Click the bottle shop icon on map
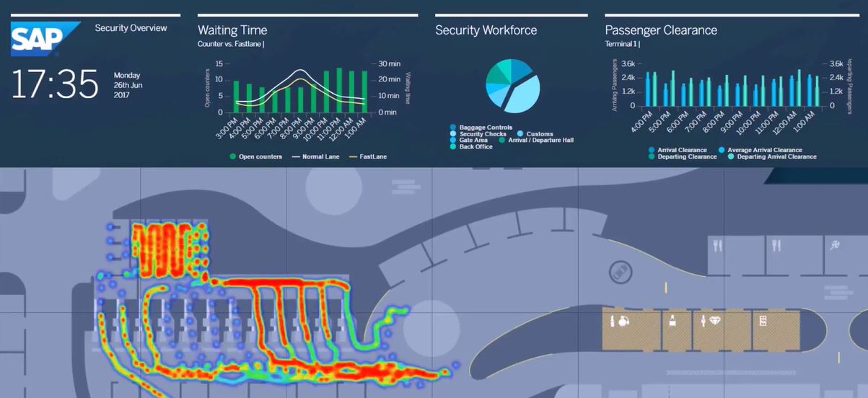This screenshot has height=398, width=868. 672,319
